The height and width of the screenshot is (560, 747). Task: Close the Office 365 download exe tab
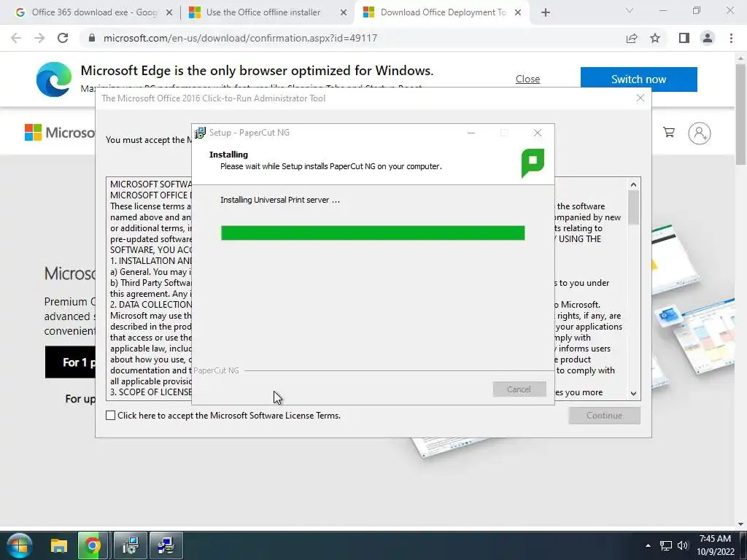[169, 12]
